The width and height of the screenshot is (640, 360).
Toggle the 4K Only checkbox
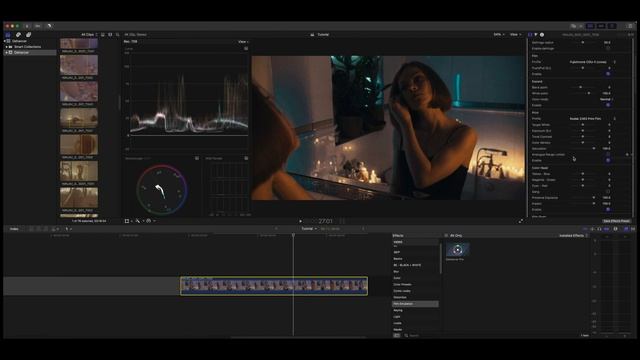pos(446,236)
